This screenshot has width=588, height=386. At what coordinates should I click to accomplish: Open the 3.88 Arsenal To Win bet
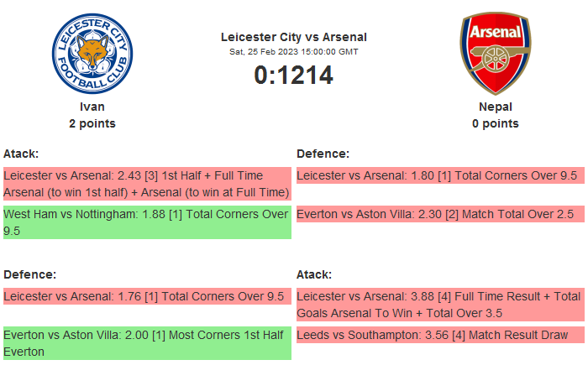pos(439,305)
